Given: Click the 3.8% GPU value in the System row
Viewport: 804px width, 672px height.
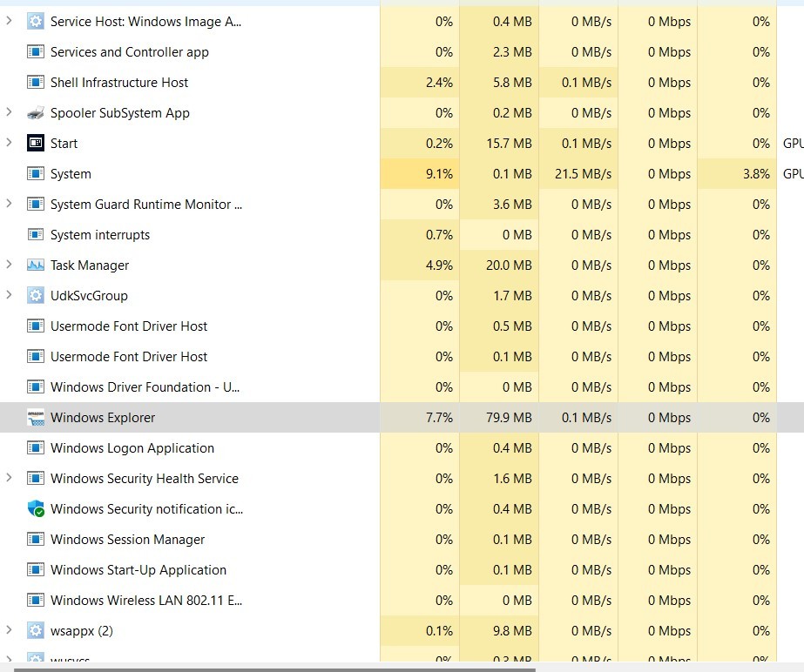Looking at the screenshot, I should pyautogui.click(x=756, y=174).
